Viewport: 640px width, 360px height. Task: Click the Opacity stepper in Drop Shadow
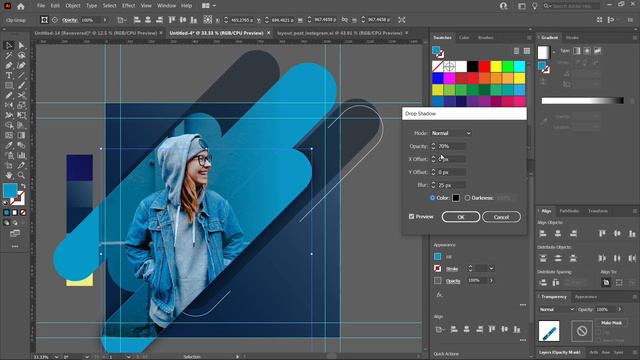coord(433,146)
